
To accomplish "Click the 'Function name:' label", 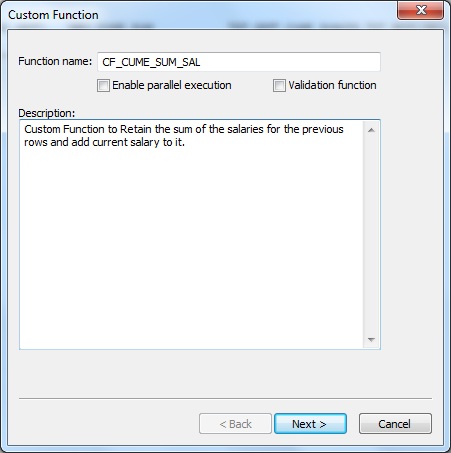I will pyautogui.click(x=55, y=61).
